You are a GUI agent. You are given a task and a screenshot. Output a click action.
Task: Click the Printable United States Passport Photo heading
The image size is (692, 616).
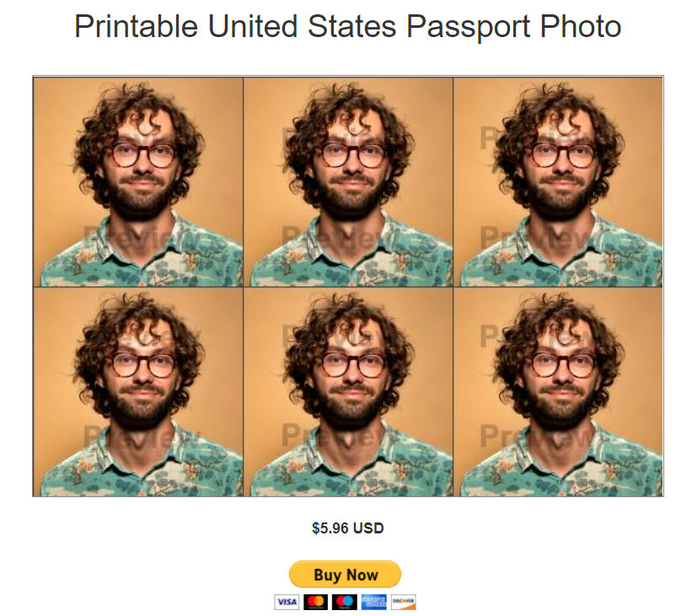(348, 26)
